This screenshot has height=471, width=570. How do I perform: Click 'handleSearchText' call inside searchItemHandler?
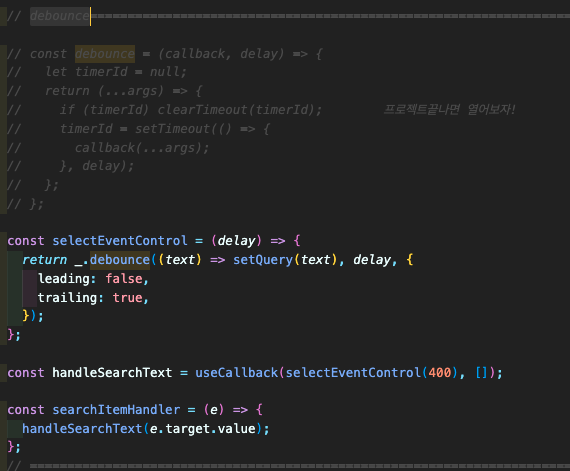coord(82,429)
